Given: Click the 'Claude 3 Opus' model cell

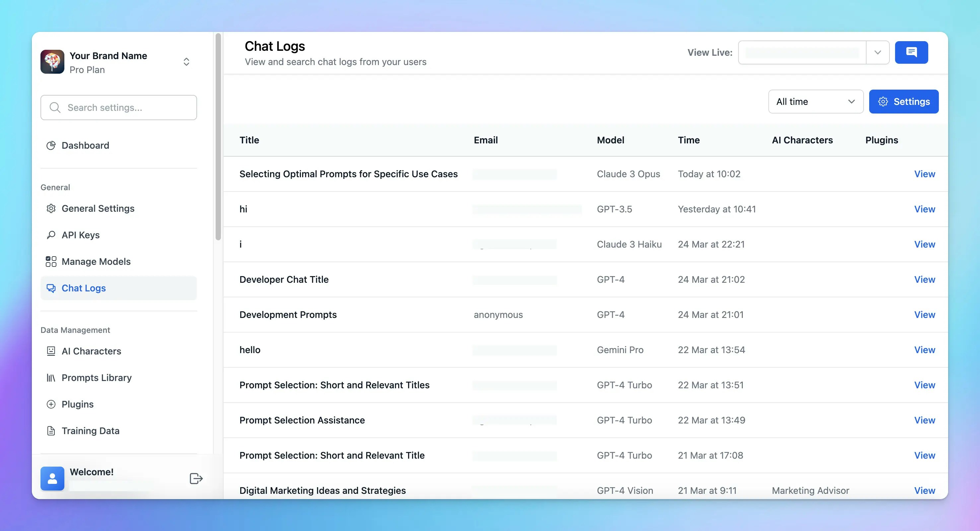Looking at the screenshot, I should tap(628, 174).
